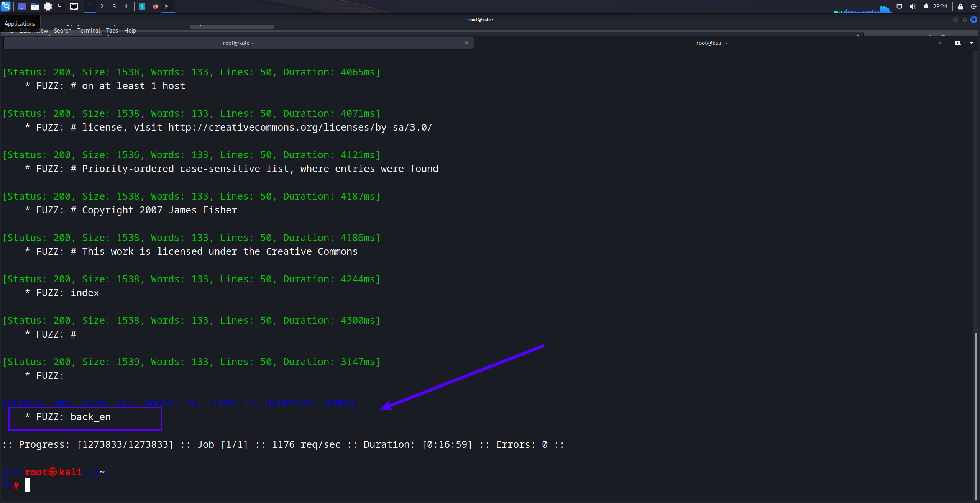This screenshot has height=503, width=980.
Task: Close the terminal window
Action: click(974, 20)
